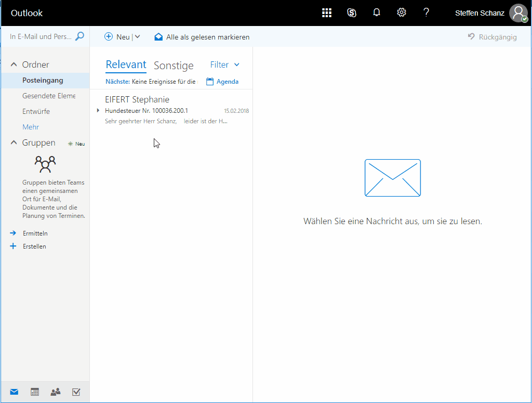Viewport: 532px width, 403px height.
Task: Open notifications bell
Action: [376, 12]
